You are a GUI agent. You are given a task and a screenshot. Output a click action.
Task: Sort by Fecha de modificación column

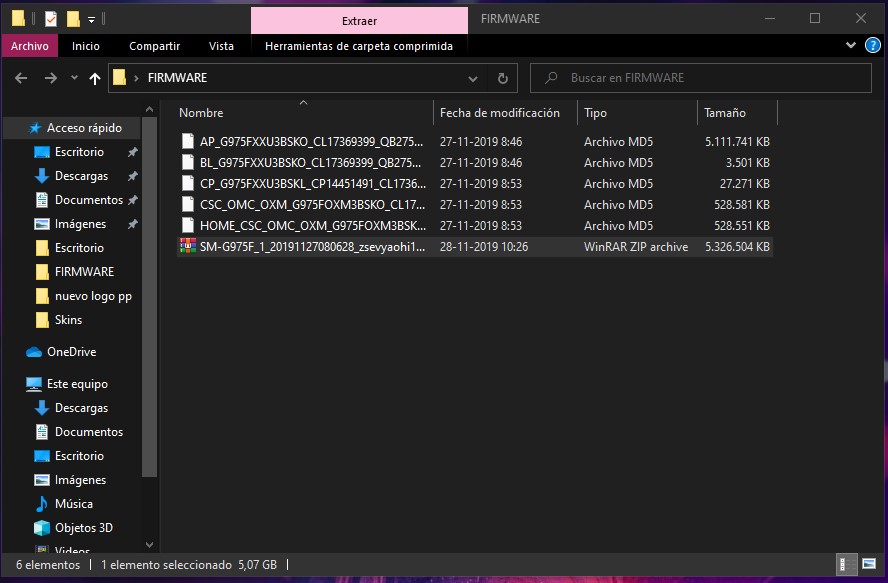tap(506, 113)
